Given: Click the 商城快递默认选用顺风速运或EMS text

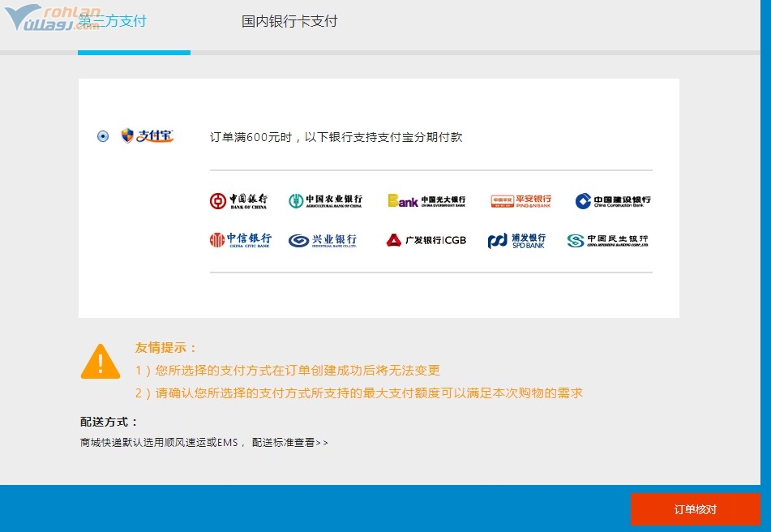Looking at the screenshot, I should (x=160, y=443).
